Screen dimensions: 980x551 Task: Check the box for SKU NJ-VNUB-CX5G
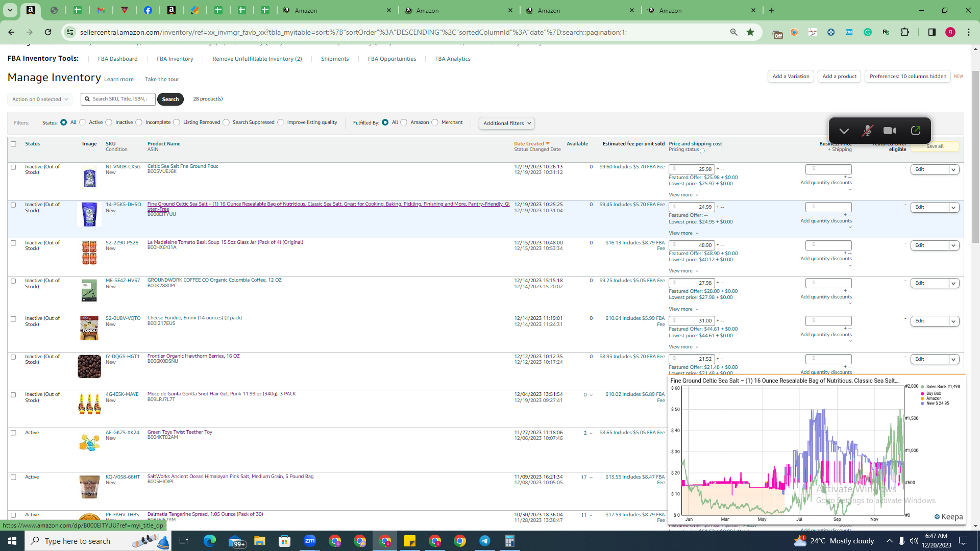[x=13, y=167]
